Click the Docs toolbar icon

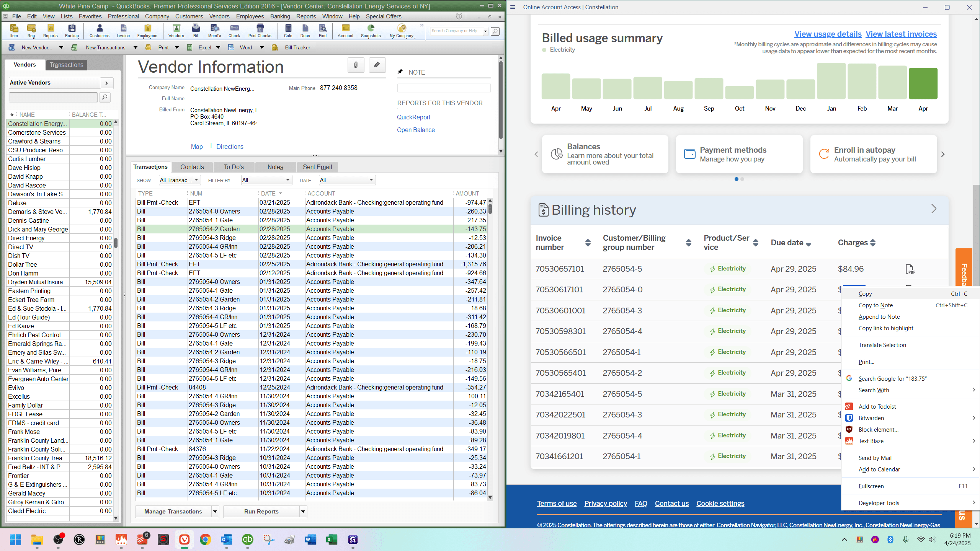click(305, 31)
